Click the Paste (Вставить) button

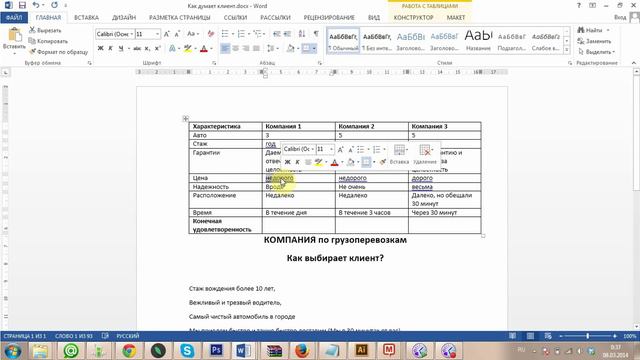pos(14,41)
